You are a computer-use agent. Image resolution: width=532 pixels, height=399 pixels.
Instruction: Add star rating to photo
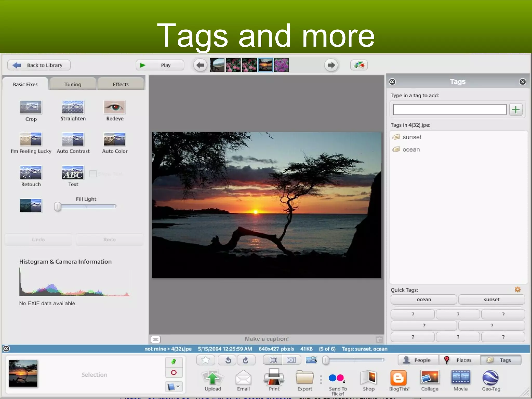[206, 360]
